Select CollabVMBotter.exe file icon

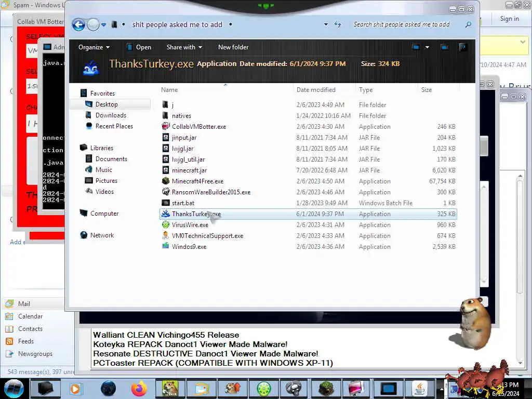166,126
